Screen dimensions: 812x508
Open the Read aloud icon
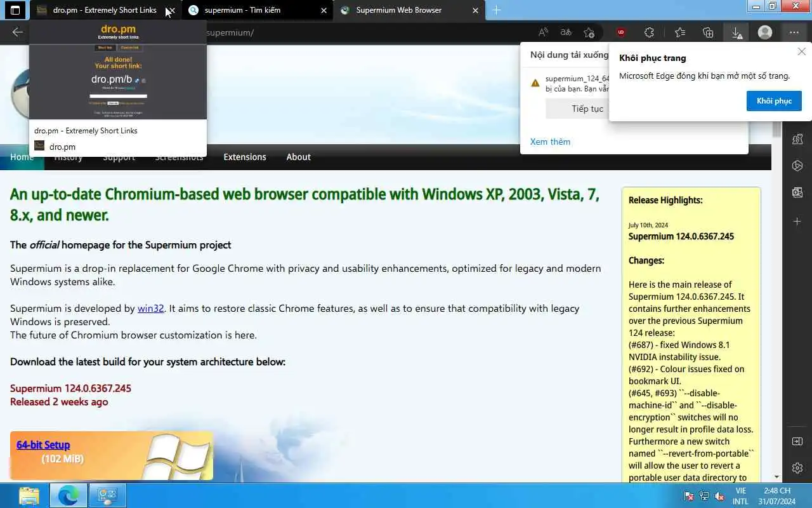point(543,32)
